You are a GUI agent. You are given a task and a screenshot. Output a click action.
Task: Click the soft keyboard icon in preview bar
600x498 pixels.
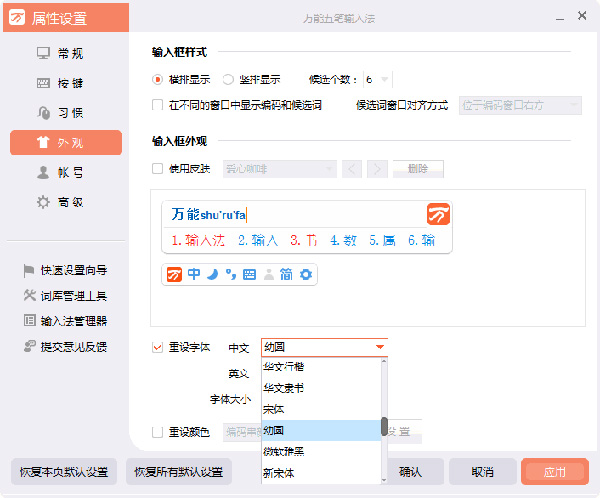coord(249,274)
